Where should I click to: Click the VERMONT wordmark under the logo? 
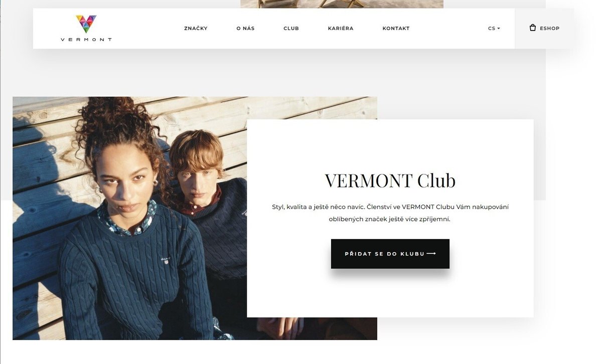point(86,40)
